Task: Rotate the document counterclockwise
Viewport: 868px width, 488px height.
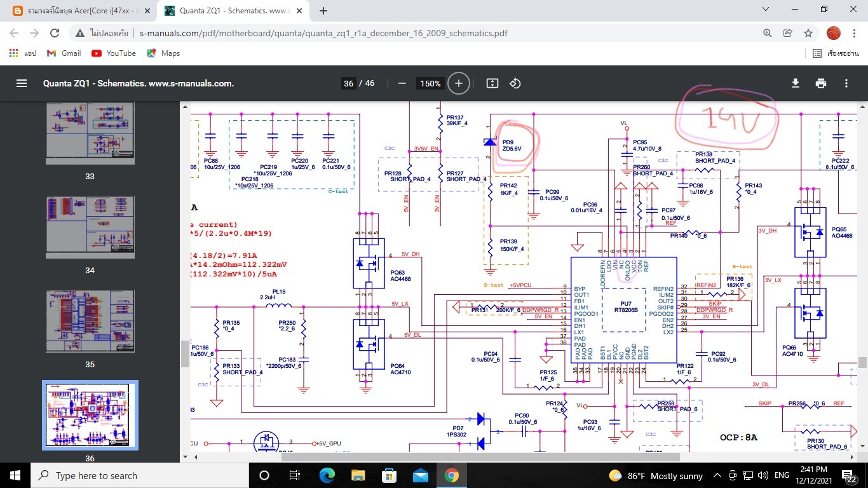Action: [515, 83]
